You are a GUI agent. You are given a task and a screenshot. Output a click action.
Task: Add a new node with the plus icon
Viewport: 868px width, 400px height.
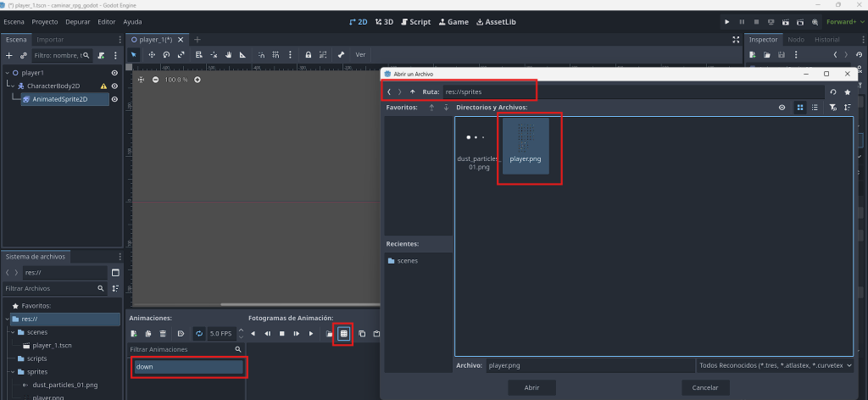pos(9,55)
